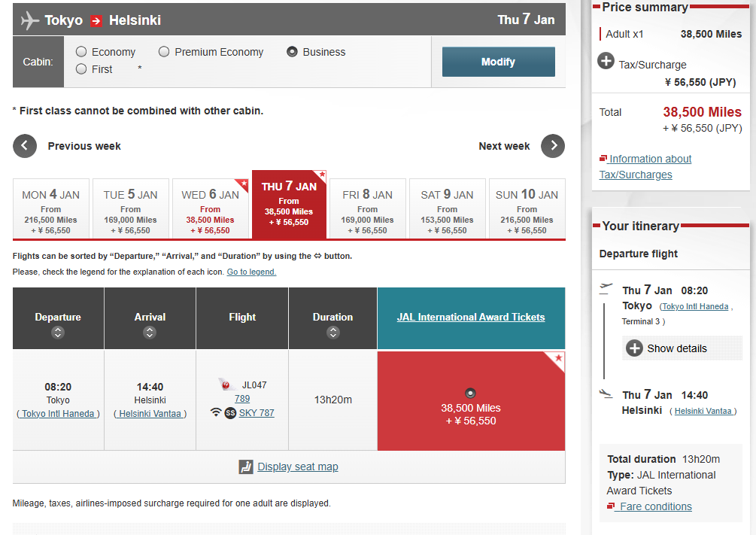The image size is (756, 535).
Task: Click the JAL logo beside JL047
Action: coord(226,385)
